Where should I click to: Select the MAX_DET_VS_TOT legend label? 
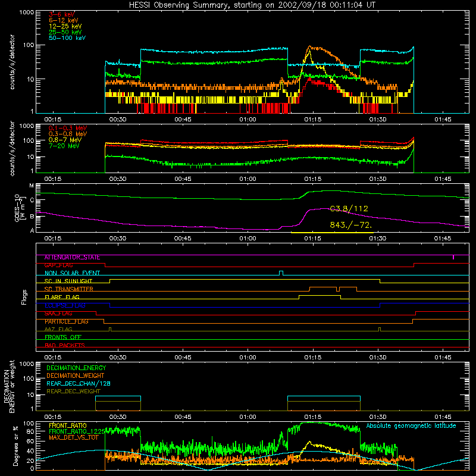click(74, 437)
